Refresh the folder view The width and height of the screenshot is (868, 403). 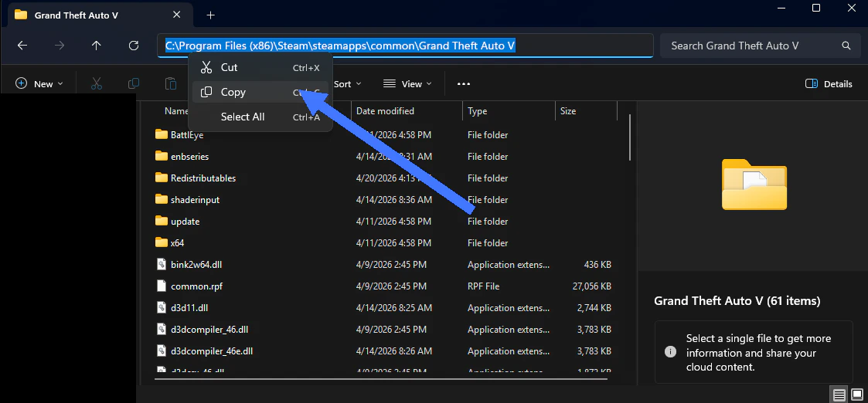133,46
